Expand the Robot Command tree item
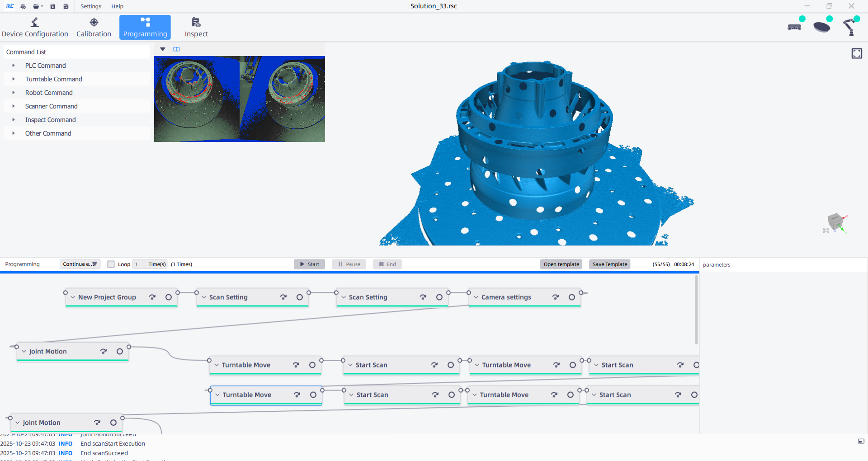The height and width of the screenshot is (461, 868). [14, 93]
